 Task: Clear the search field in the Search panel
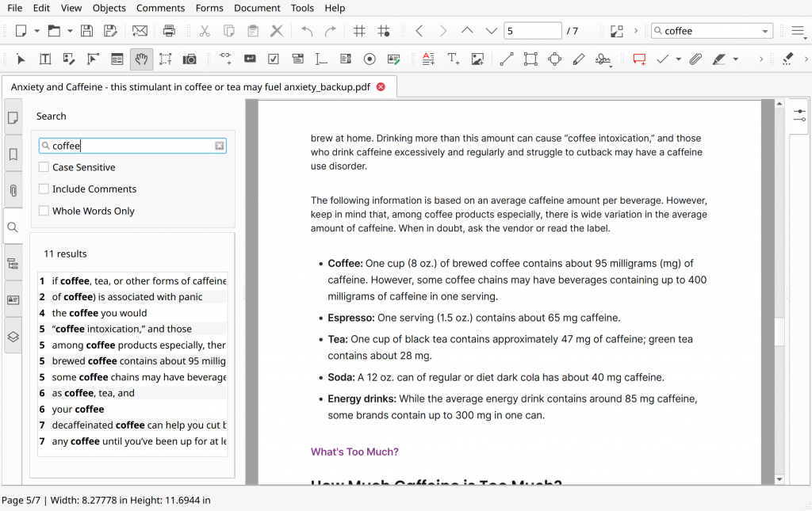[220, 146]
